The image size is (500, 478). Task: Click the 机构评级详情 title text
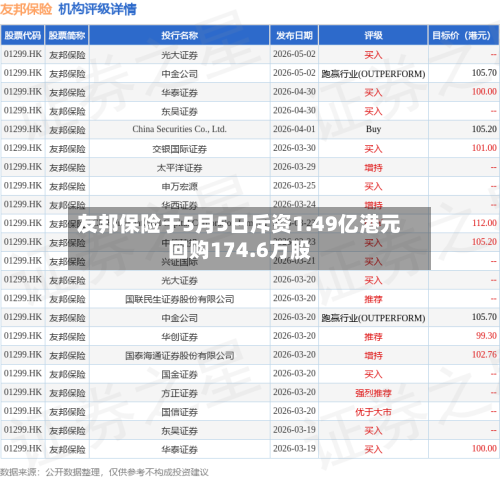tap(98, 9)
